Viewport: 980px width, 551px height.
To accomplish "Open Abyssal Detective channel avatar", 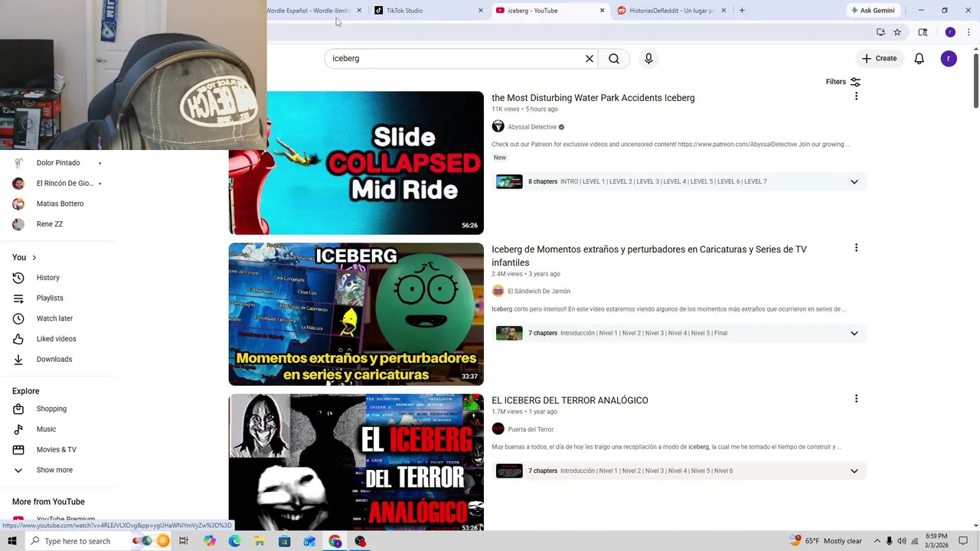I will click(498, 127).
